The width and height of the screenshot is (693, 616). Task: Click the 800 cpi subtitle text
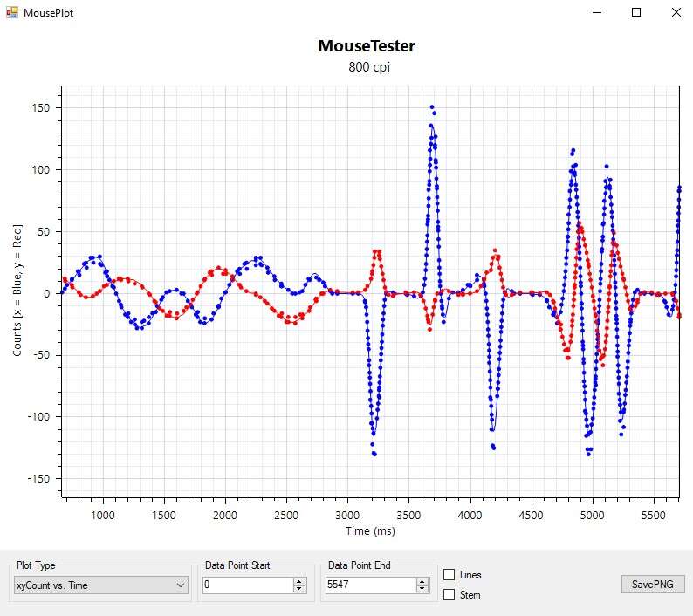[366, 66]
